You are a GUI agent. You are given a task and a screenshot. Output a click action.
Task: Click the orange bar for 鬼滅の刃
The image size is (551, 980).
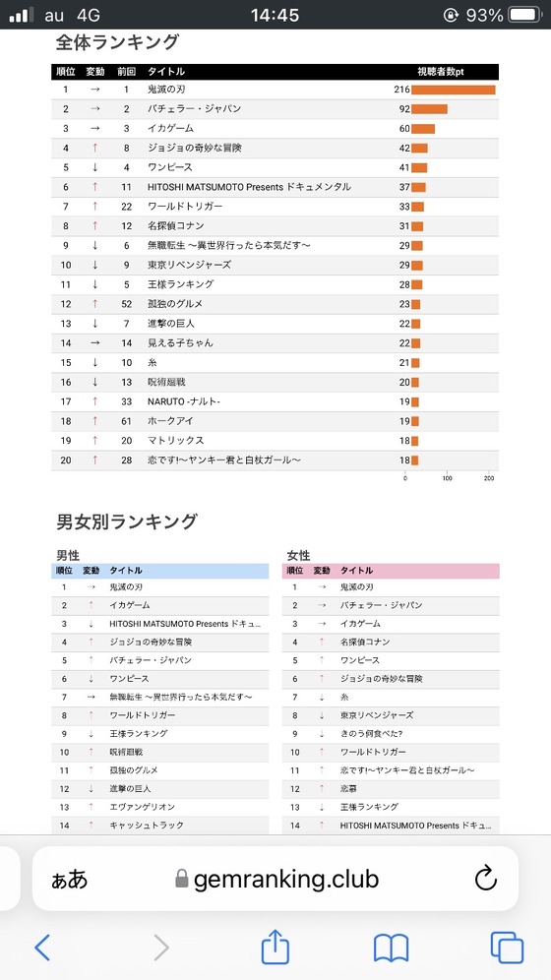pyautogui.click(x=453, y=90)
